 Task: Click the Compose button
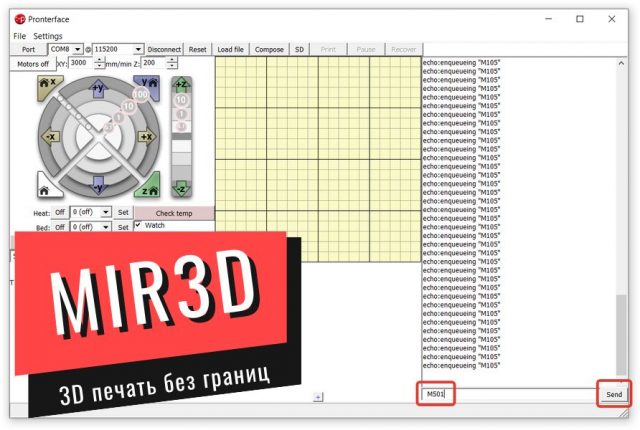click(x=269, y=49)
